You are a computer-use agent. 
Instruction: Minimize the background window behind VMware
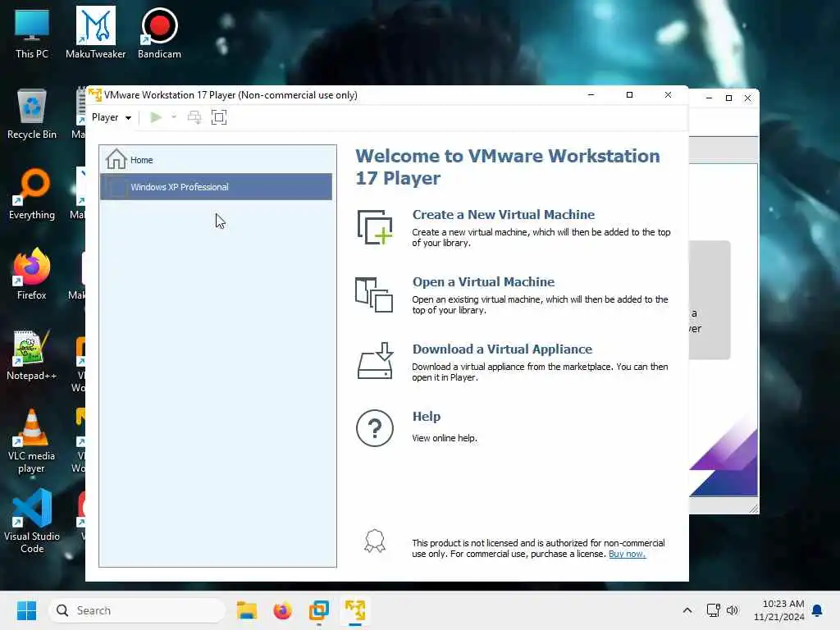pyautogui.click(x=709, y=98)
